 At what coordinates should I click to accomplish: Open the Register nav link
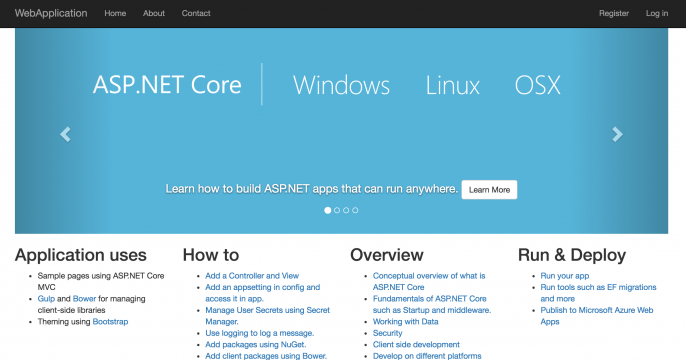click(614, 13)
